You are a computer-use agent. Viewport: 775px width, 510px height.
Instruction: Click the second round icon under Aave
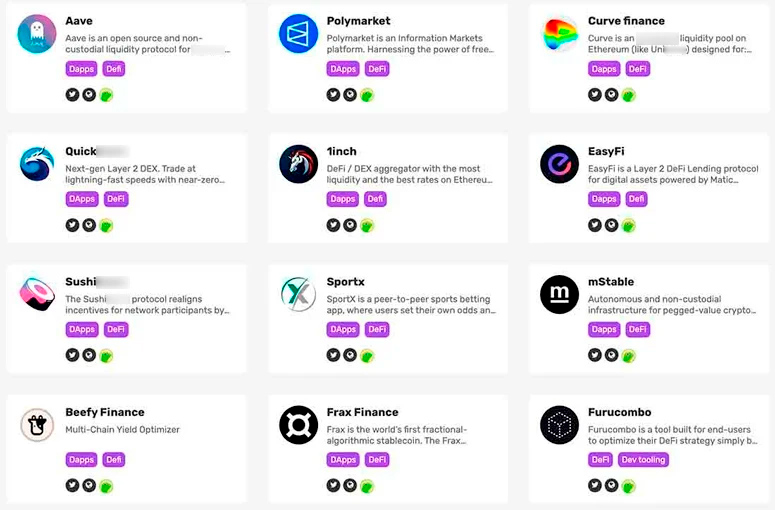click(89, 95)
